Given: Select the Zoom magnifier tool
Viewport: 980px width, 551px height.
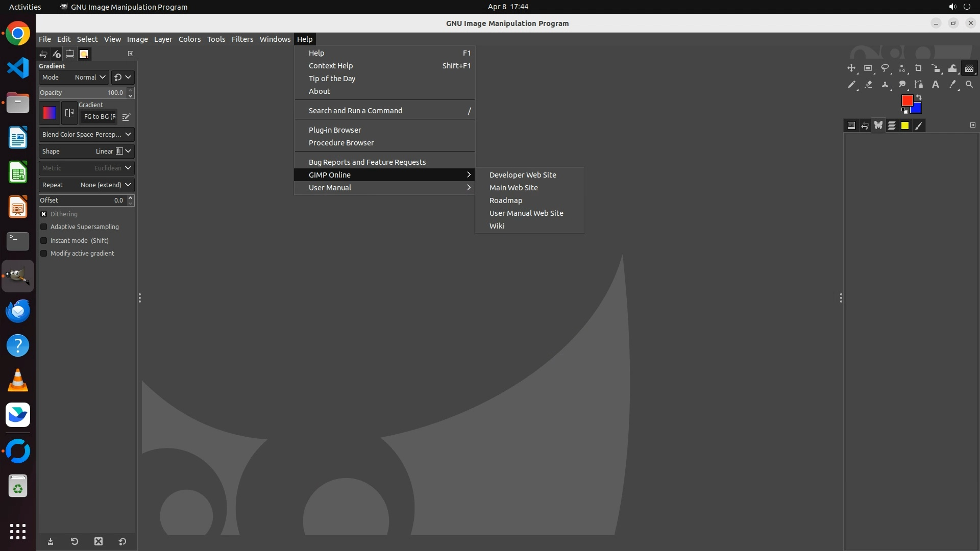Looking at the screenshot, I should click(969, 85).
